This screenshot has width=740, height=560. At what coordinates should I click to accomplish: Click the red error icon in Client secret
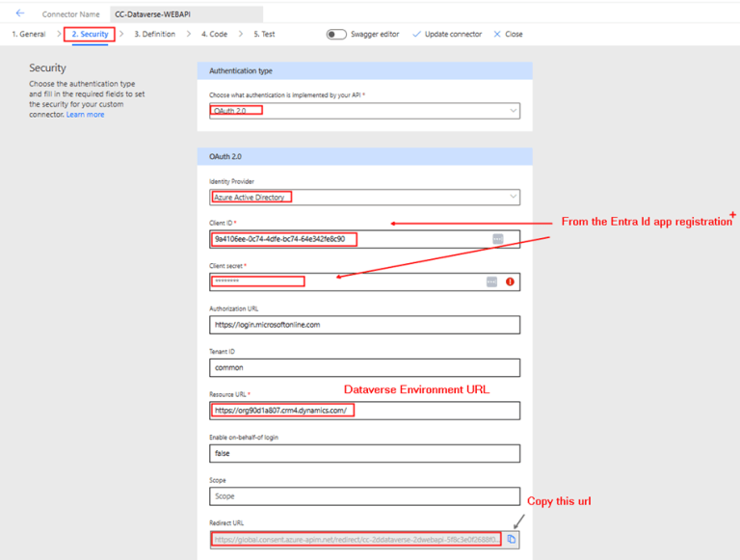tap(510, 281)
